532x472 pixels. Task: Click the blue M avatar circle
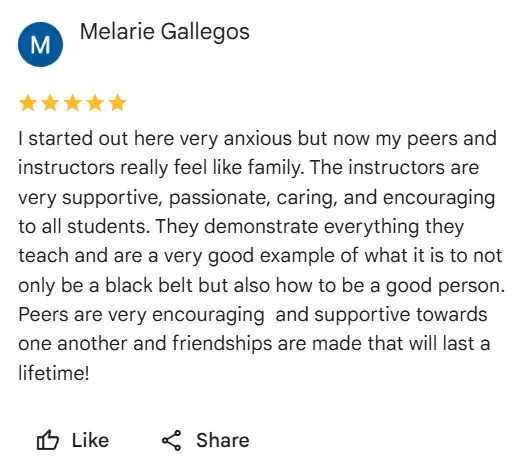[x=40, y=44]
